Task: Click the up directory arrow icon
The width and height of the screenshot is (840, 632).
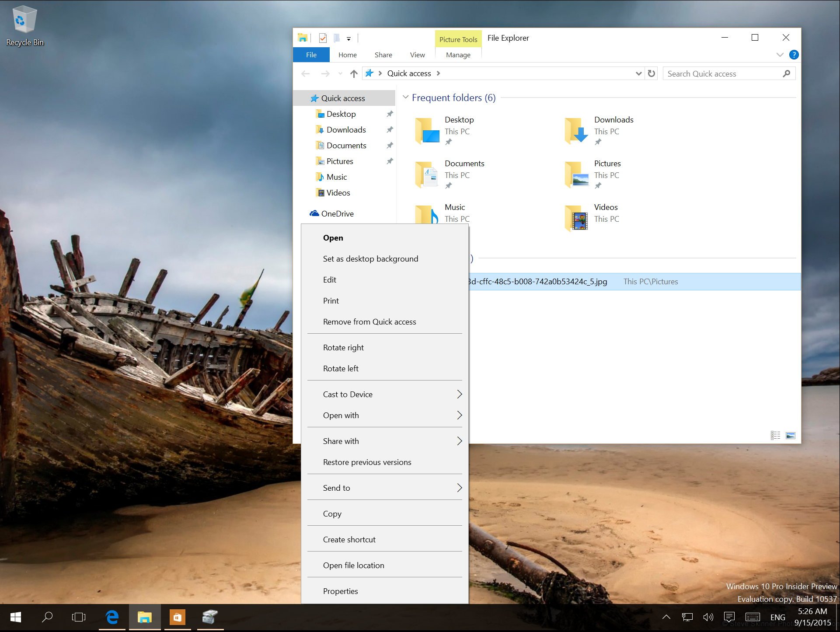Action: coord(354,73)
